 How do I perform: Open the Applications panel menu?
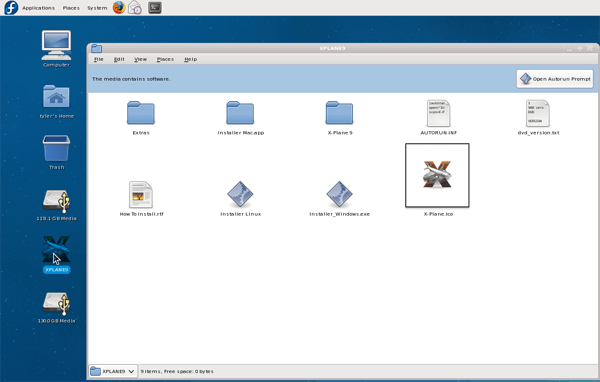click(38, 8)
